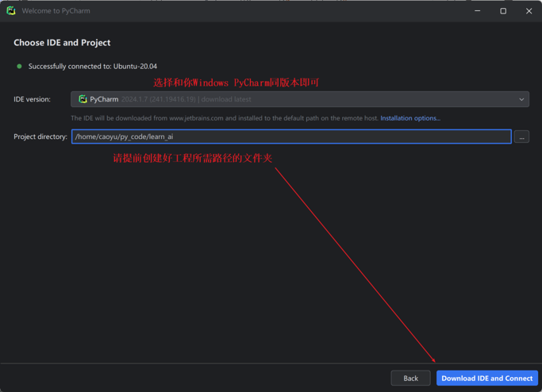The height and width of the screenshot is (392, 542).
Task: Click the 'Project directory:' label
Action: pos(40,137)
